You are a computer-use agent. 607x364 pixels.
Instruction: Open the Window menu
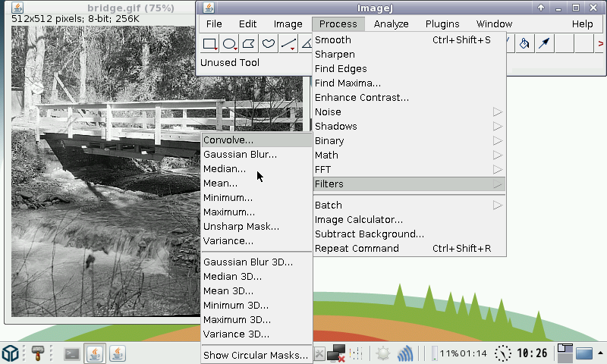point(495,24)
